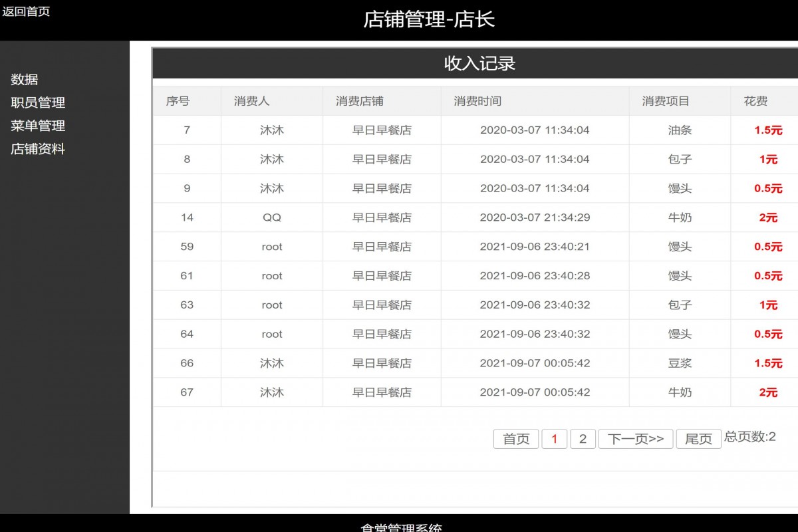Viewport: 798px width, 532px height.
Task: Go to 首页 in the pagination bar
Action: 515,439
